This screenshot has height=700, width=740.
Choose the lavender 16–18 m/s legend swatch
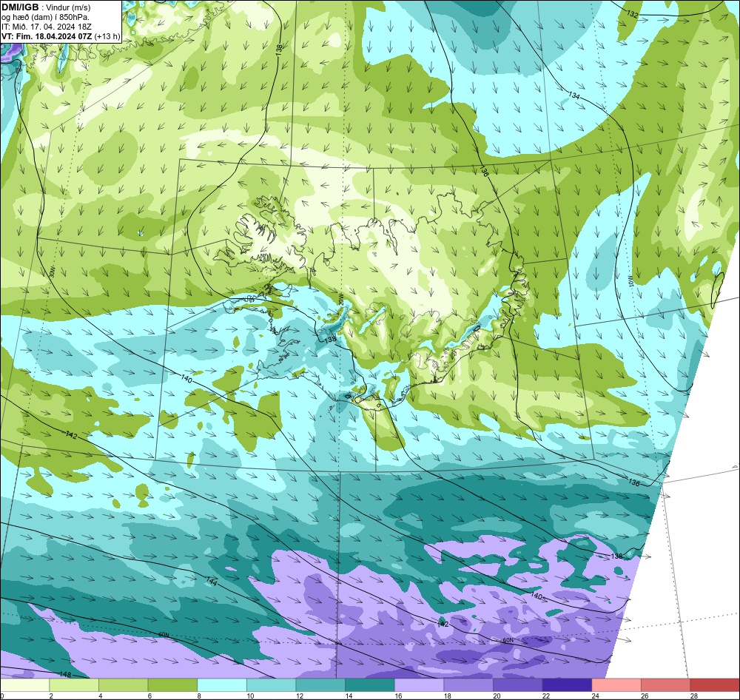point(419,685)
